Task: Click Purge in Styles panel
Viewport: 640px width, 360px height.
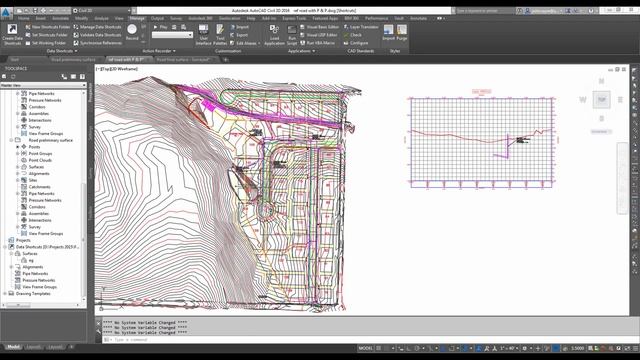Action: (x=402, y=32)
